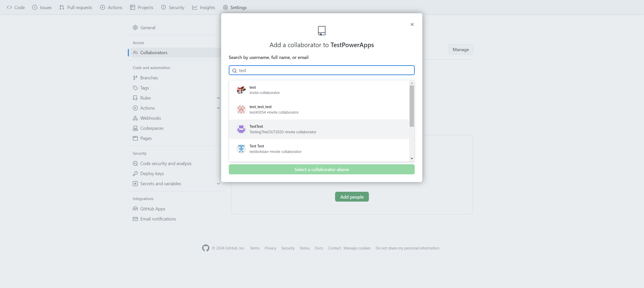
Task: Click the Add people button
Action: [351, 197]
